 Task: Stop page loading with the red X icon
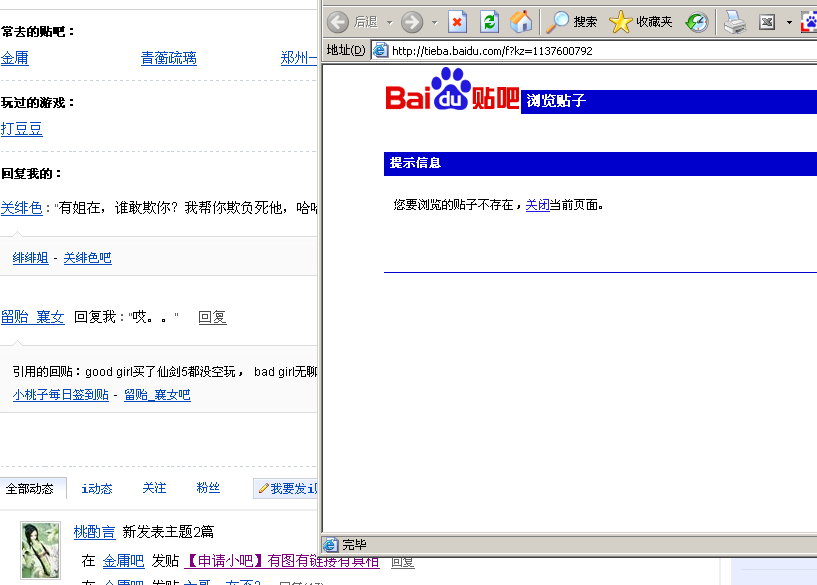(457, 22)
